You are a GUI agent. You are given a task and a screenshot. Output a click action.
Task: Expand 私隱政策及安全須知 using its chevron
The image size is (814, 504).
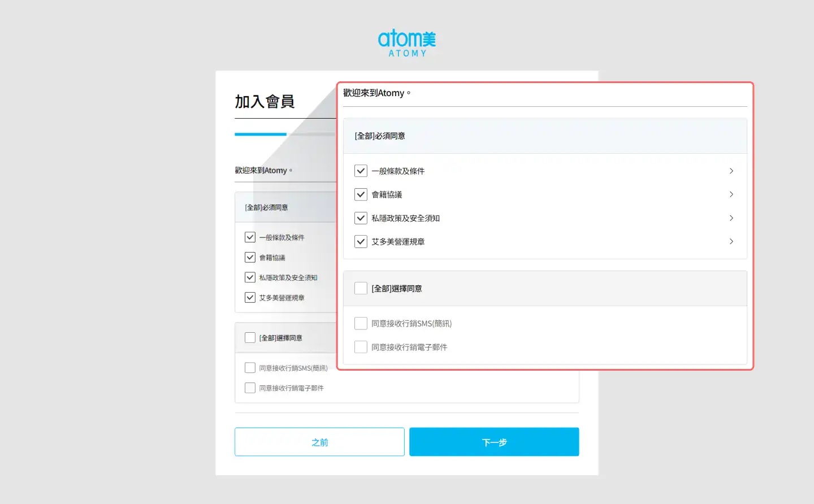[731, 218]
